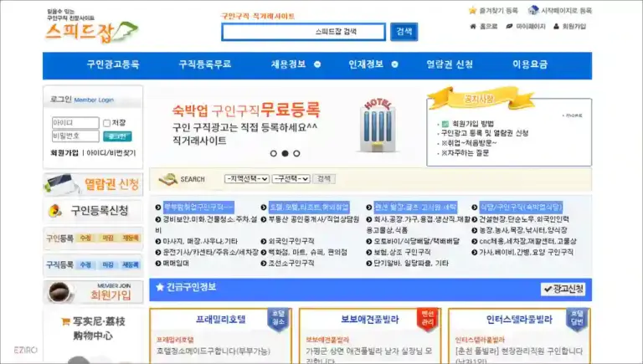This screenshot has height=364, width=643.
Task: Click the 즐겨찾기 등록 star icon
Action: (473, 10)
